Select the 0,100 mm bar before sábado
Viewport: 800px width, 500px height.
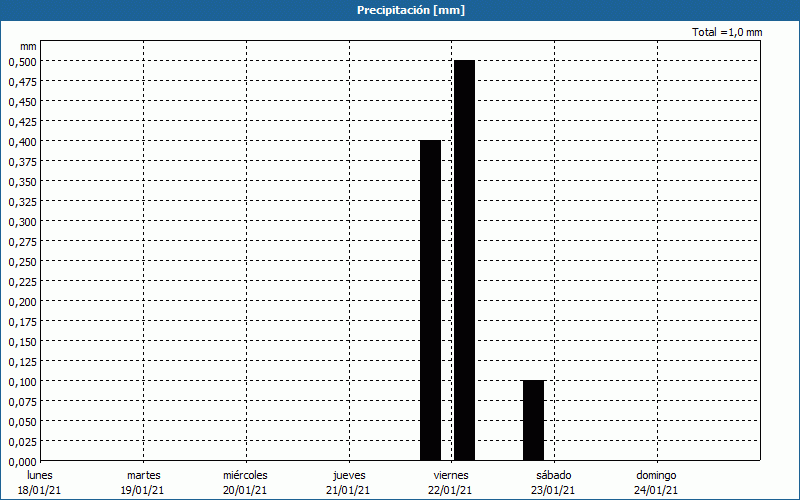click(534, 420)
